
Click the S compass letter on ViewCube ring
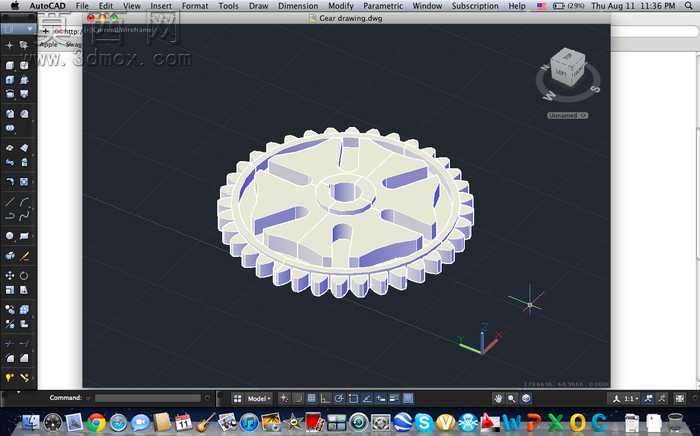(595, 89)
